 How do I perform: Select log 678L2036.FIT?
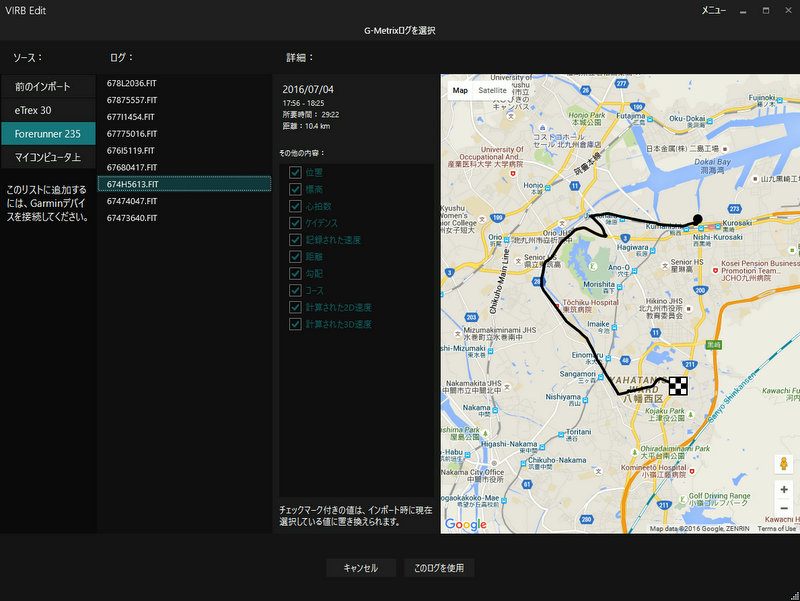click(x=184, y=83)
